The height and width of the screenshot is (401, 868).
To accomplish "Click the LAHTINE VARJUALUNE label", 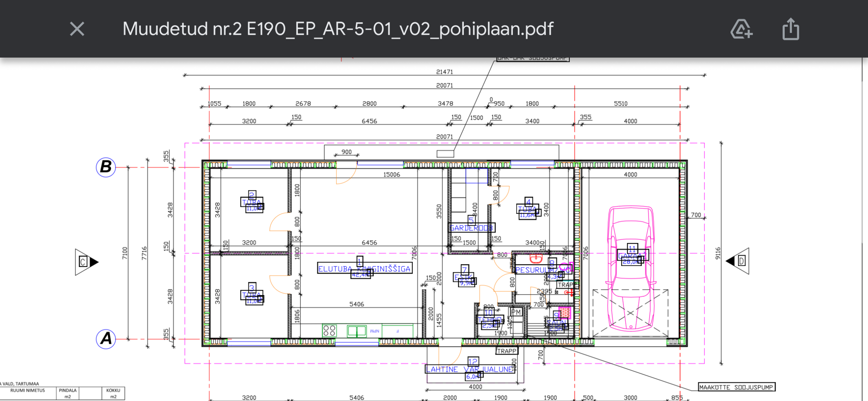I will 470,369.
